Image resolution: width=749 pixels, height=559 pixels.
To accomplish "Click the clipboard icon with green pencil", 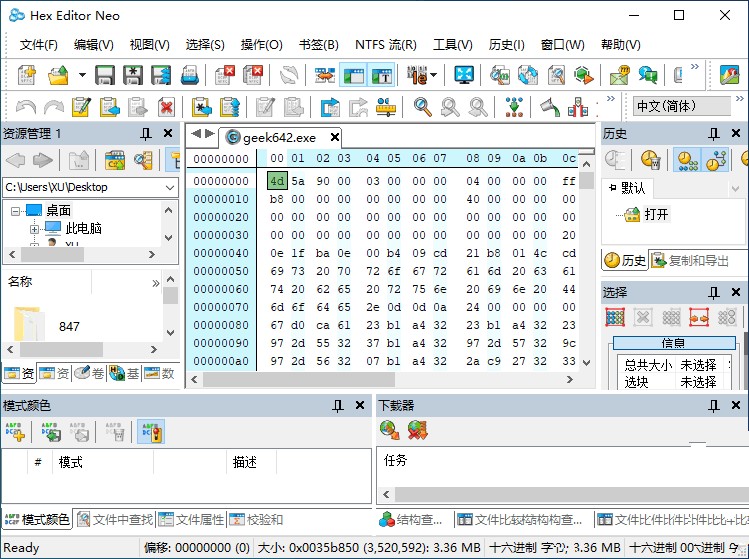I will [81, 107].
